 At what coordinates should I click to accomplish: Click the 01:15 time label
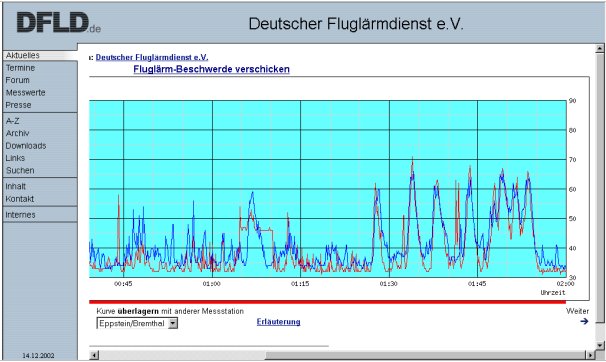(x=300, y=284)
